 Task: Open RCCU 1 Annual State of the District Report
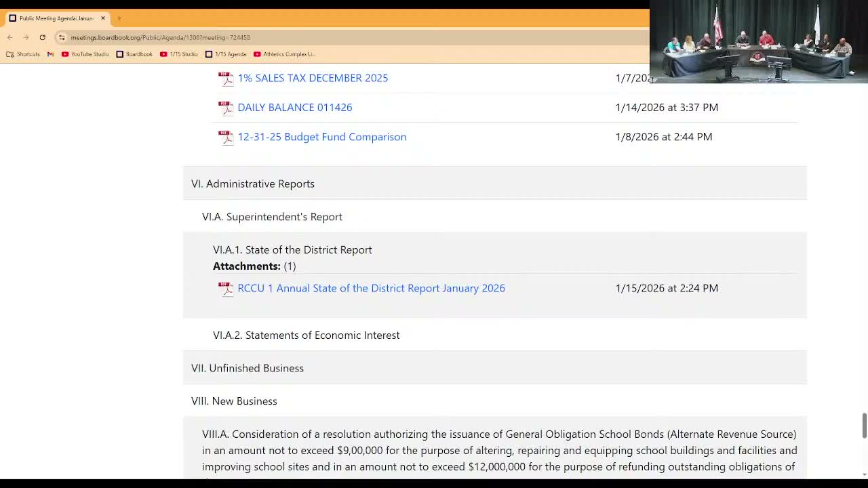point(371,288)
